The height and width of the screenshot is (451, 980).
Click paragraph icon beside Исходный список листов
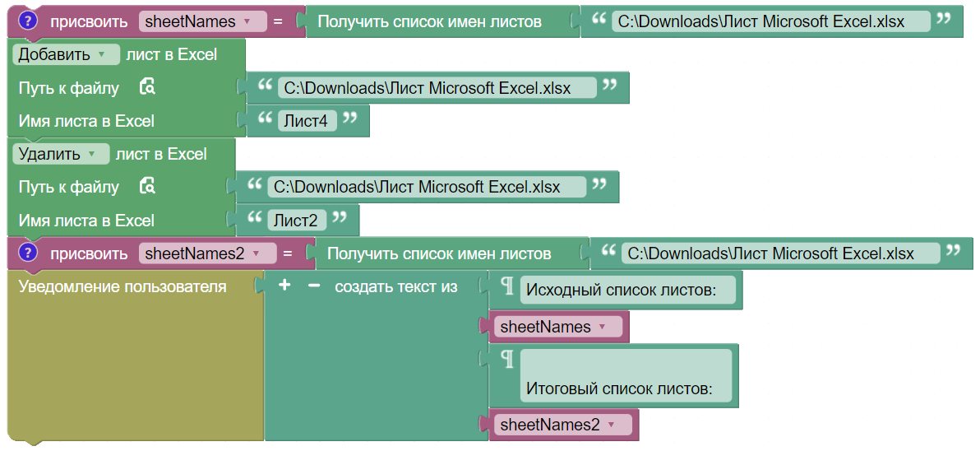tap(507, 287)
